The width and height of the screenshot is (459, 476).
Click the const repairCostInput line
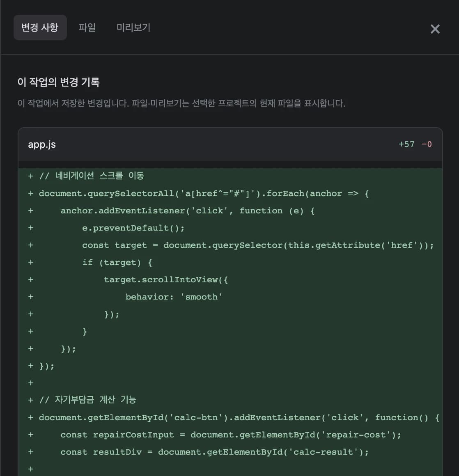[230, 435]
